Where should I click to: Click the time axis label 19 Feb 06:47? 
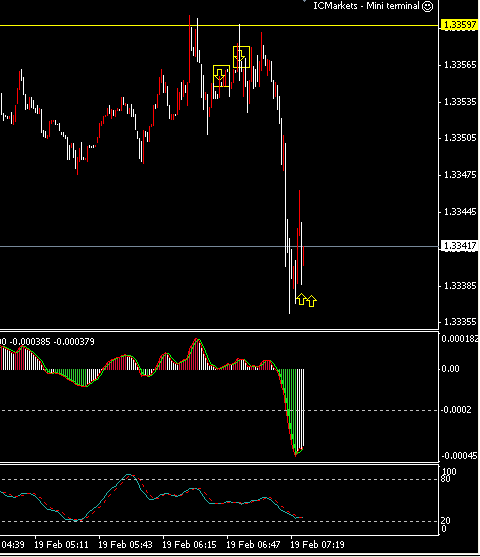(253, 545)
